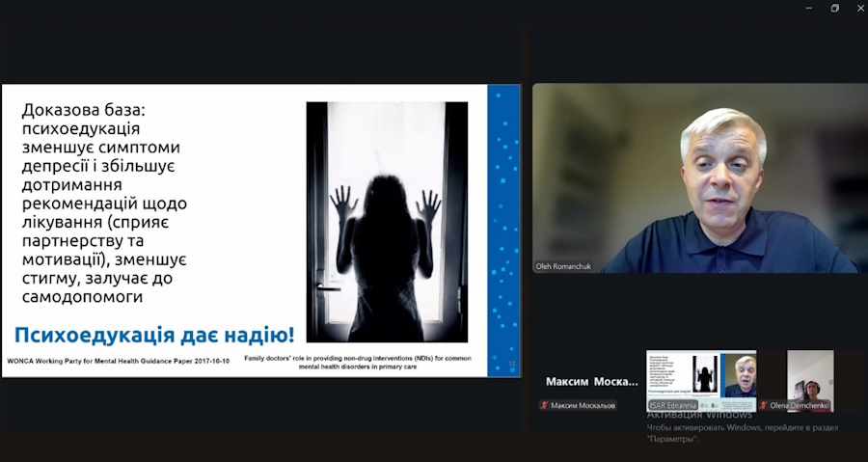The height and width of the screenshot is (462, 868).
Task: Select Olena Demchenko's video thumbnail
Action: click(809, 376)
